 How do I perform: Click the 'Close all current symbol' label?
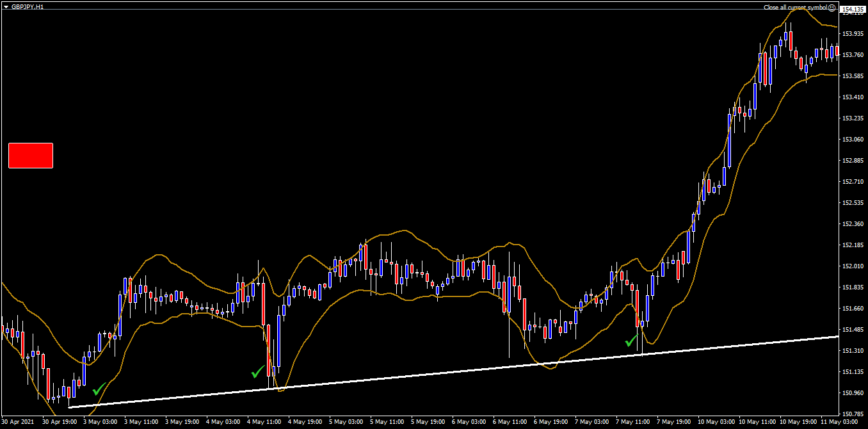pyautogui.click(x=795, y=8)
